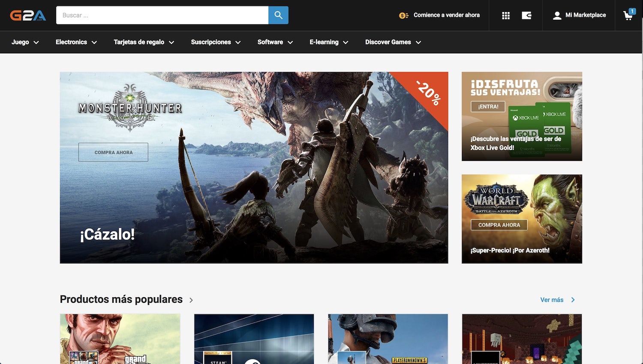Open the shopping cart icon
The width and height of the screenshot is (643, 364).
coord(628,15)
